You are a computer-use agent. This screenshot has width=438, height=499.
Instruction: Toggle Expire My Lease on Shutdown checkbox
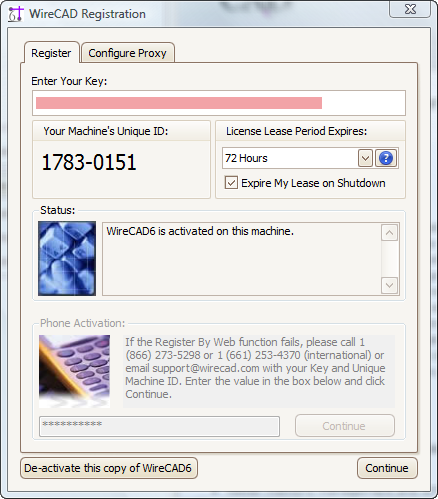click(x=231, y=183)
